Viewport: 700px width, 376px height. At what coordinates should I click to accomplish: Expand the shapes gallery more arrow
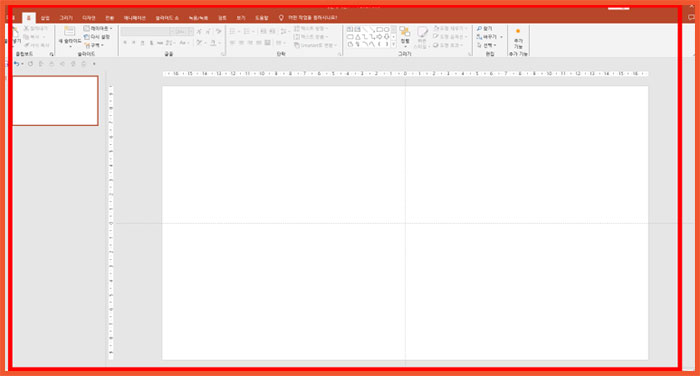[393, 44]
